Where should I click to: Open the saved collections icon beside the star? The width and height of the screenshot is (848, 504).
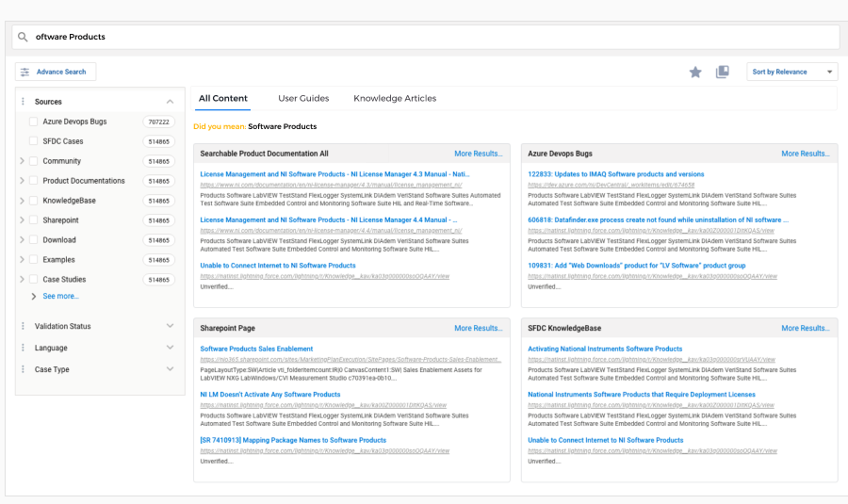pyautogui.click(x=723, y=72)
